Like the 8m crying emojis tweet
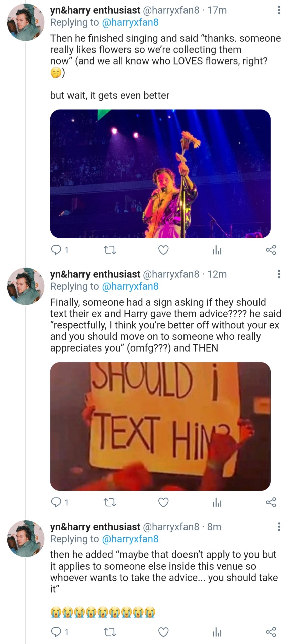 coord(163,632)
